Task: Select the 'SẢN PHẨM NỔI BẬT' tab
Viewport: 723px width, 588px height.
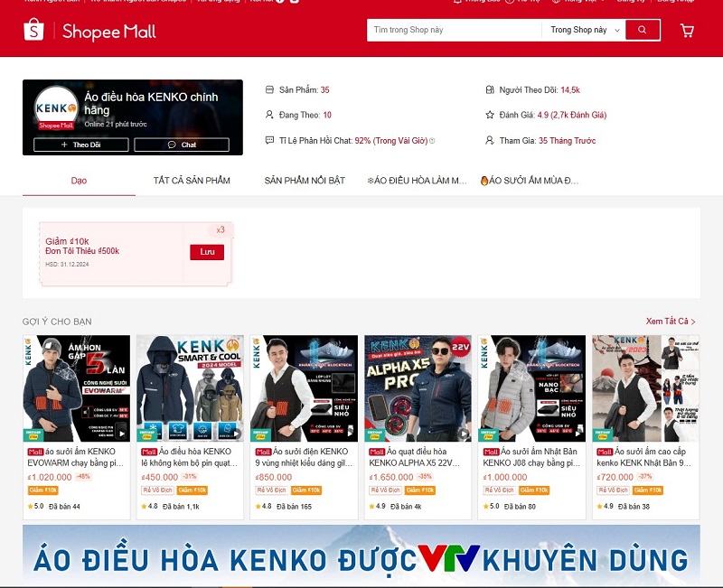Action: (305, 181)
